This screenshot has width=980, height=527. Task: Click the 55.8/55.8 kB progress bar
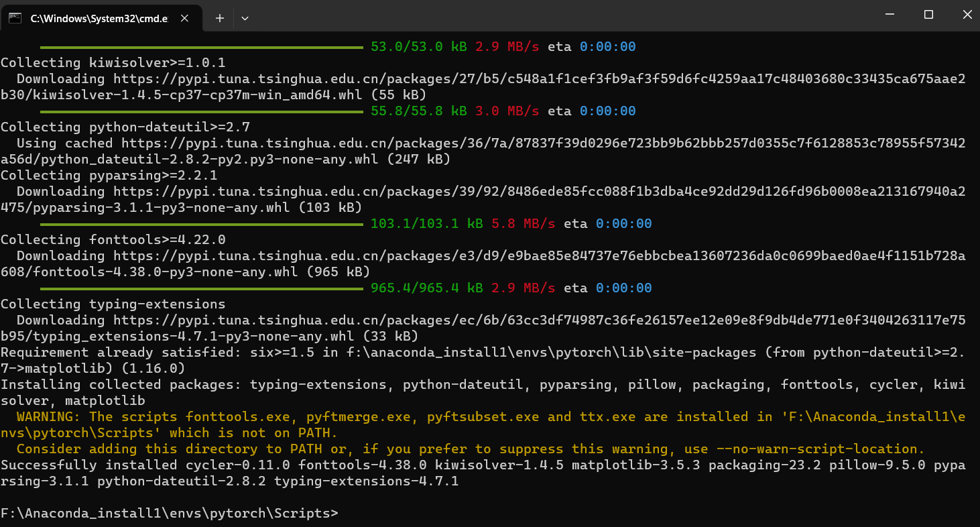coord(201,111)
